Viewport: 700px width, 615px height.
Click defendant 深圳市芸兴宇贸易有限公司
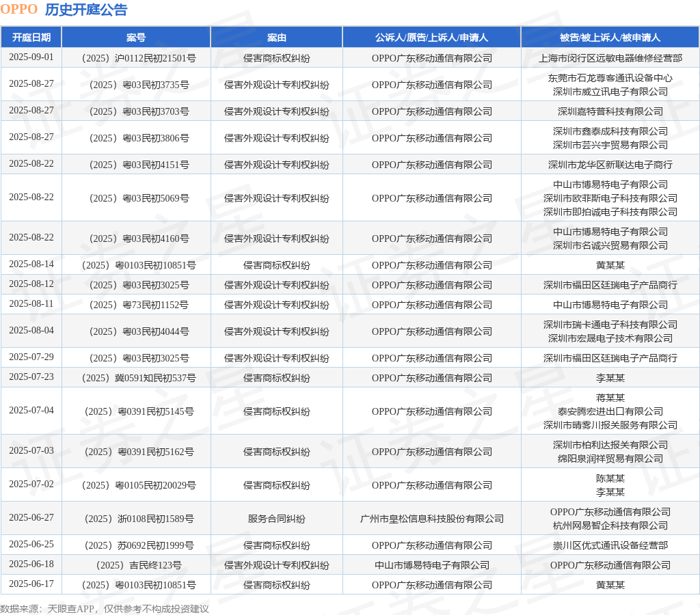[610, 145]
